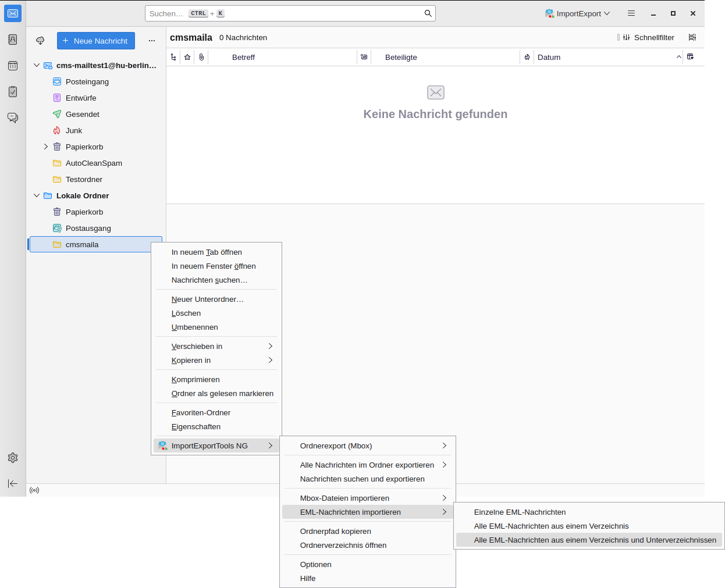Choose import EML from directory and subdirectories
This screenshot has width=725, height=588.
[x=595, y=540]
